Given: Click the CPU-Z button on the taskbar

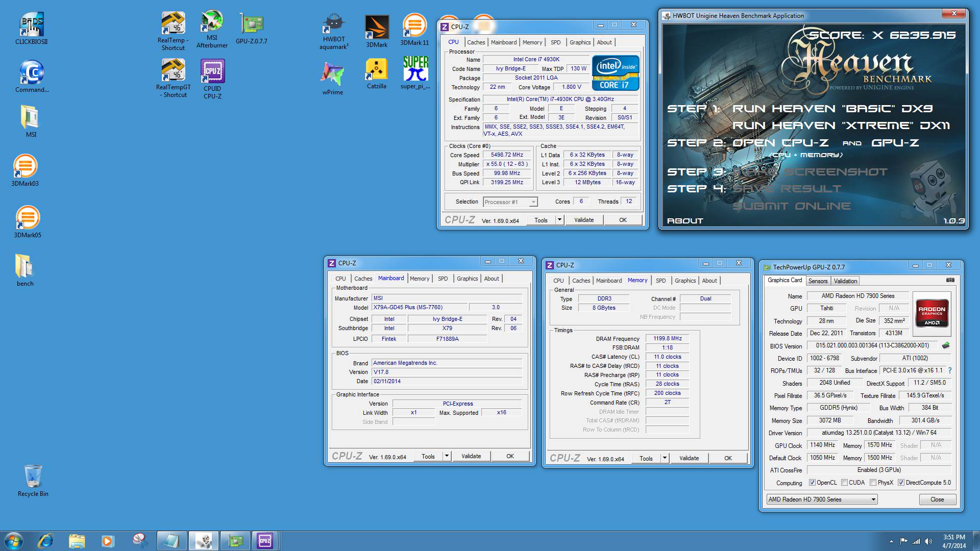Looking at the screenshot, I should click(264, 540).
